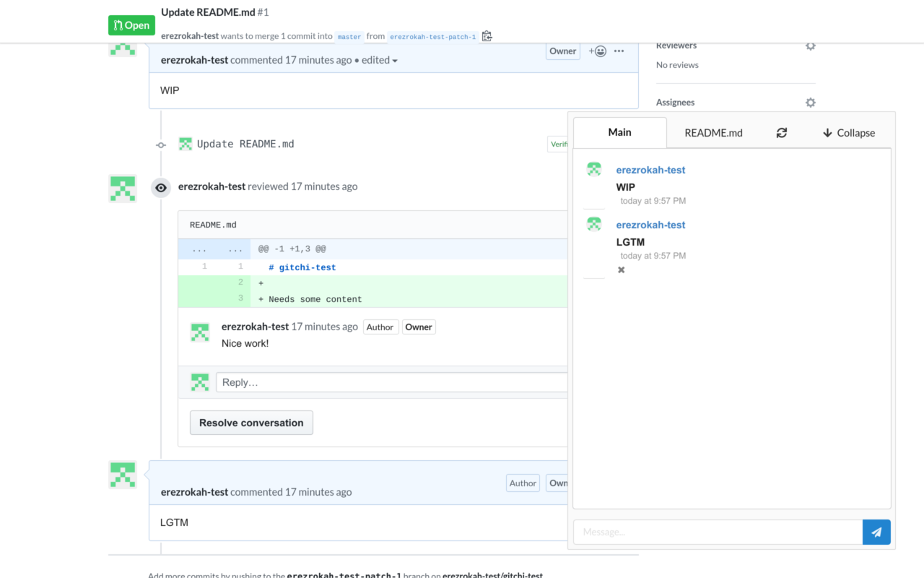Click the reviewed 17 minutes ago timestamp
This screenshot has height=578, width=924.
point(324,186)
